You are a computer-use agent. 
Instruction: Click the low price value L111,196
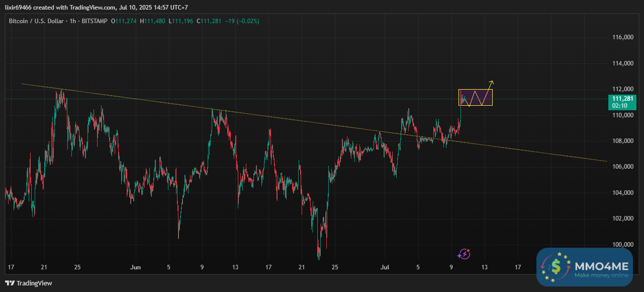[x=182, y=21]
